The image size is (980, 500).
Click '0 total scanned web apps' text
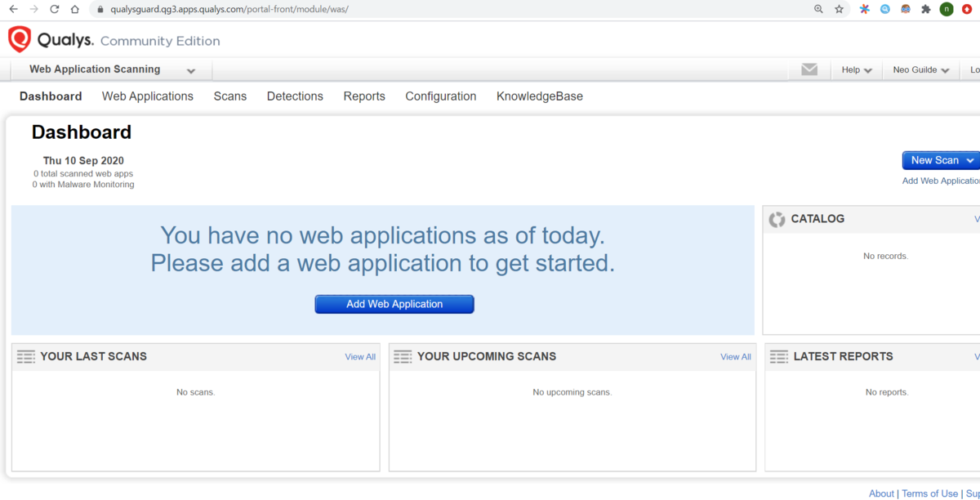[x=83, y=174]
